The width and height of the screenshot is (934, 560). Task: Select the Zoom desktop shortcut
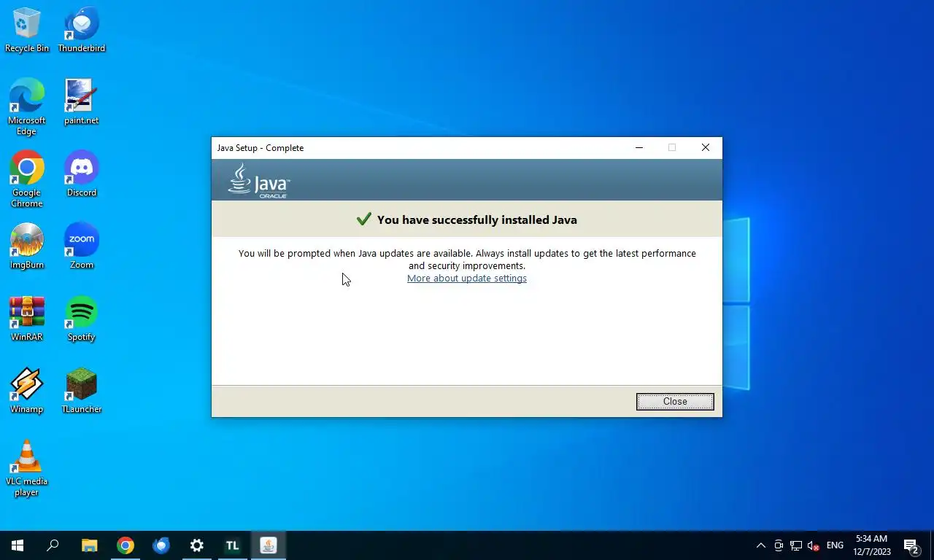click(82, 246)
